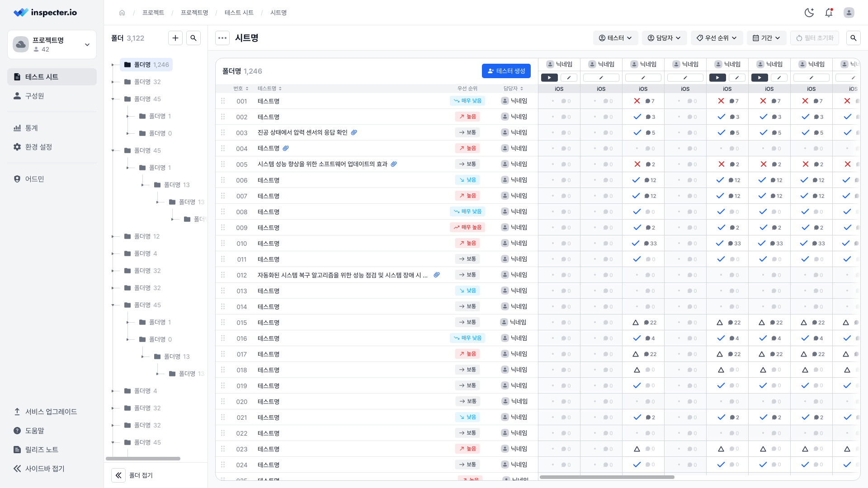Viewport: 868px width, 488px height.
Task: Collapse folder panel double-chevron icon
Action: (118, 475)
